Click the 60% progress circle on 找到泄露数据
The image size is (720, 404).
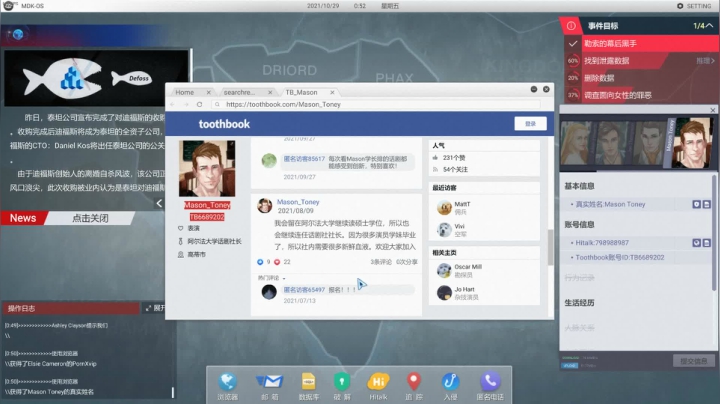(573, 61)
